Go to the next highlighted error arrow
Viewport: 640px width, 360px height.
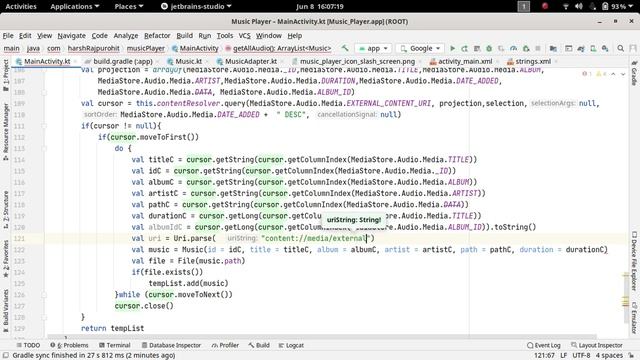623,74
